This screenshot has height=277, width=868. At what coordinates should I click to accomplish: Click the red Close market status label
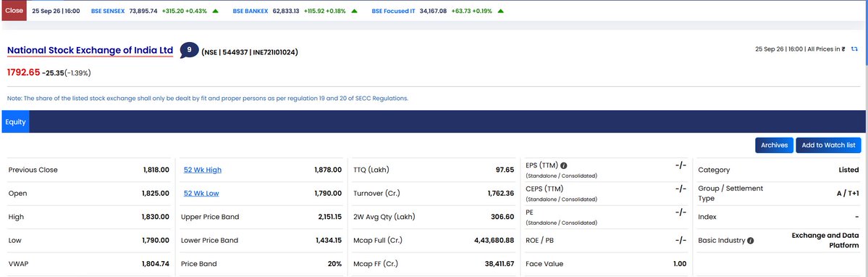pyautogui.click(x=14, y=11)
